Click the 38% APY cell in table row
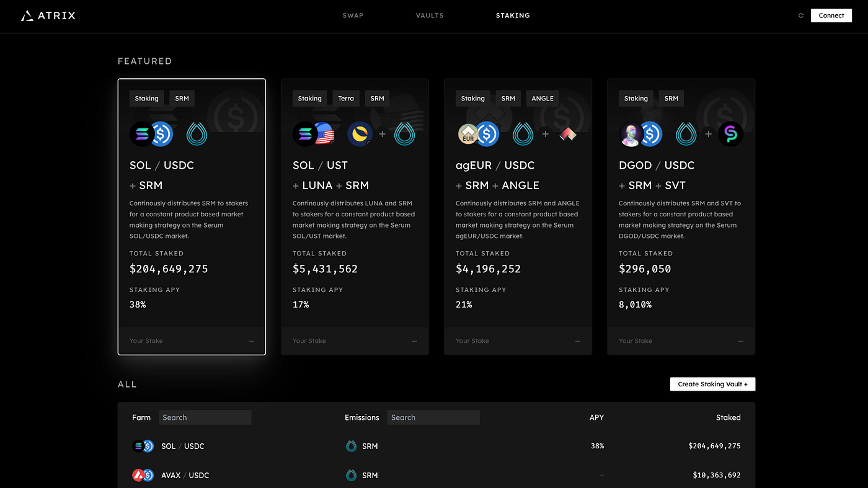The width and height of the screenshot is (868, 488). click(x=597, y=446)
